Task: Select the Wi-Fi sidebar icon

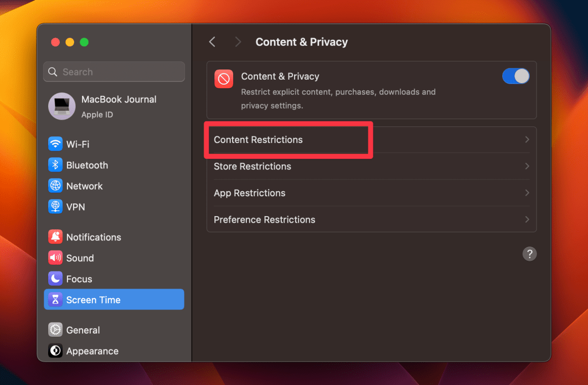Action: click(x=55, y=144)
